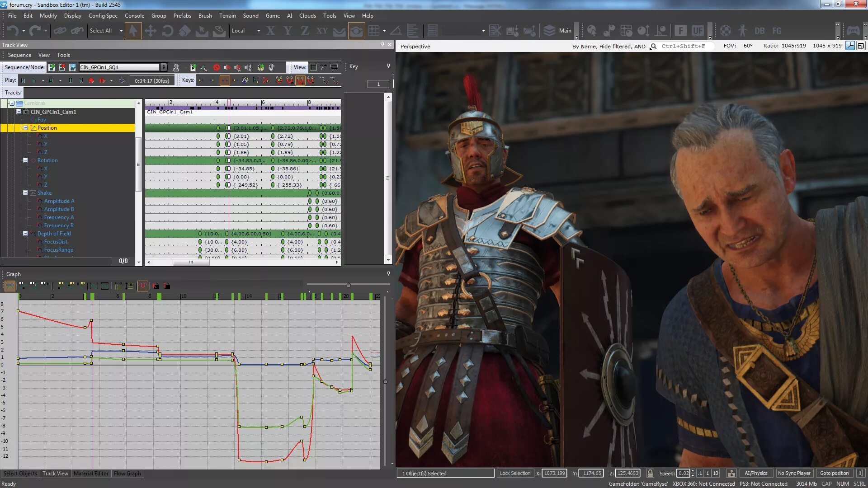Open the Track View Sequence menu

click(19, 55)
